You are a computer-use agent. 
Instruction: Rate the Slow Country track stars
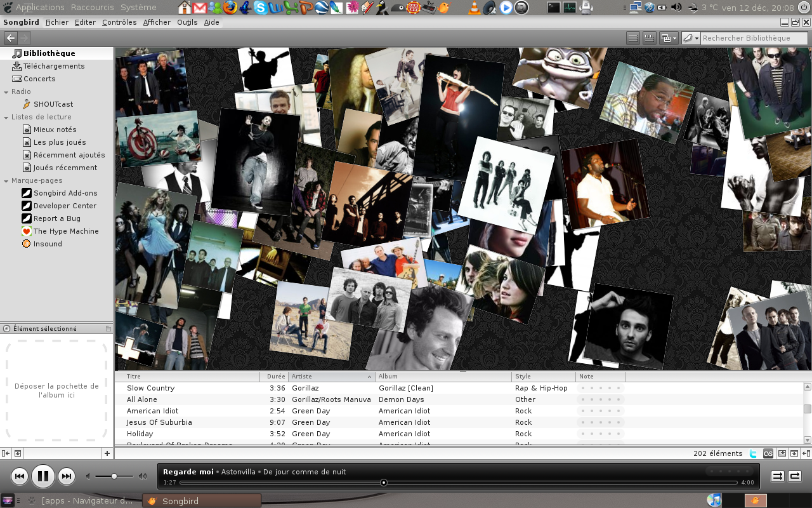[601, 388]
